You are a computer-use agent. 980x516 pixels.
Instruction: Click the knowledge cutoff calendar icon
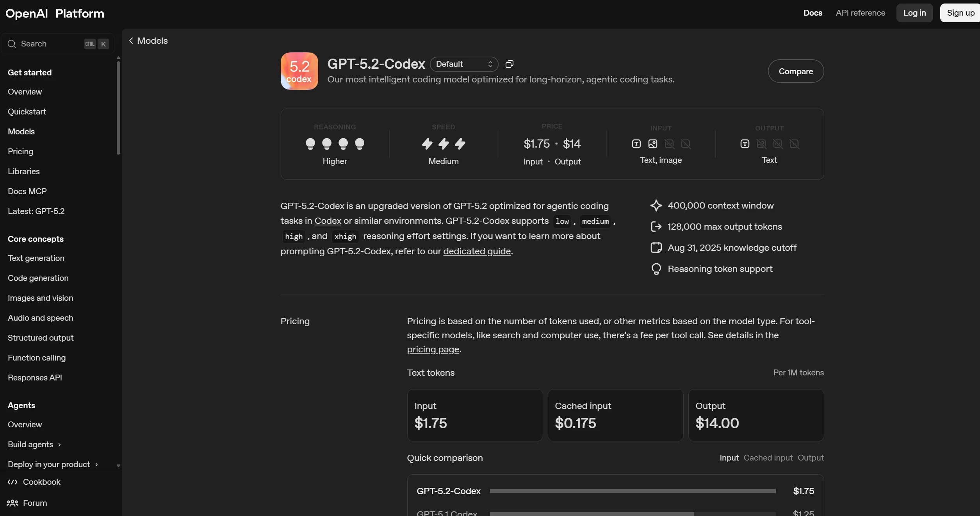point(656,248)
